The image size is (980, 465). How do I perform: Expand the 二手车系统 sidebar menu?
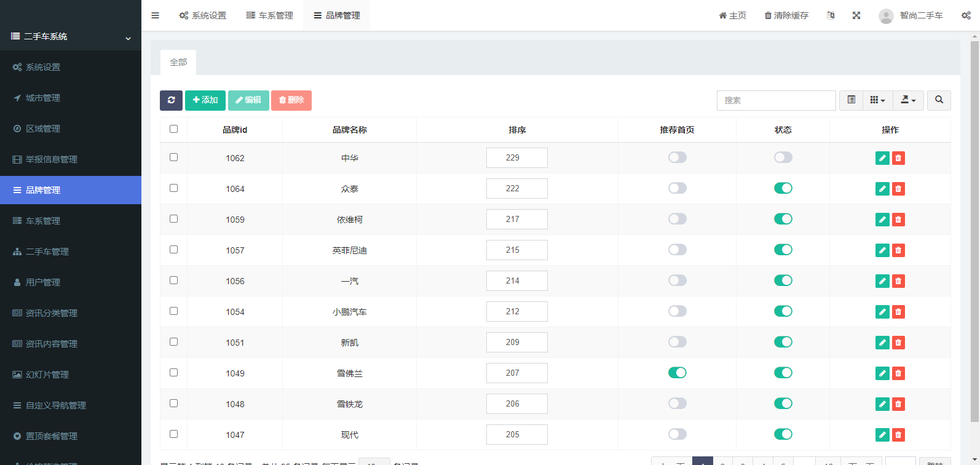point(70,37)
